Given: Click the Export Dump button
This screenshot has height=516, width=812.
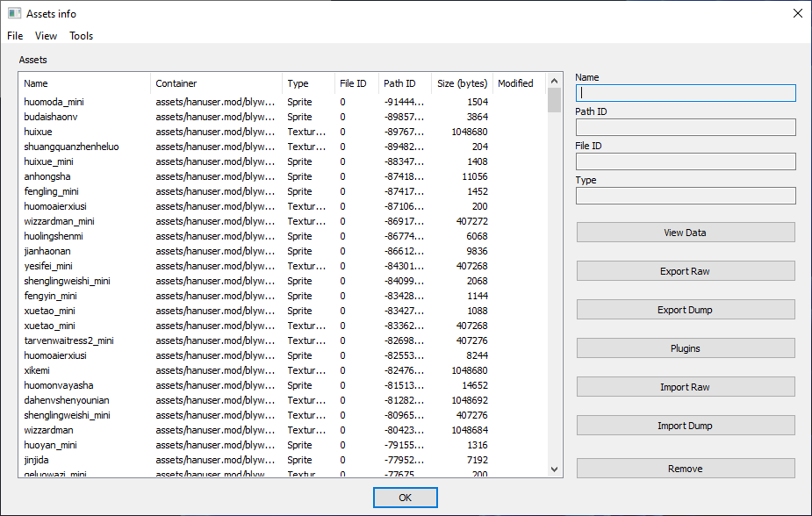Looking at the screenshot, I should pyautogui.click(x=685, y=310).
